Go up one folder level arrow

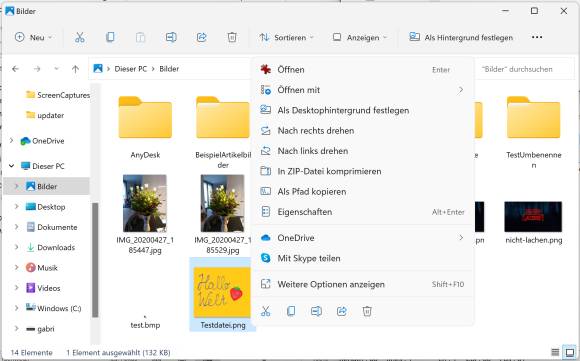coord(75,69)
